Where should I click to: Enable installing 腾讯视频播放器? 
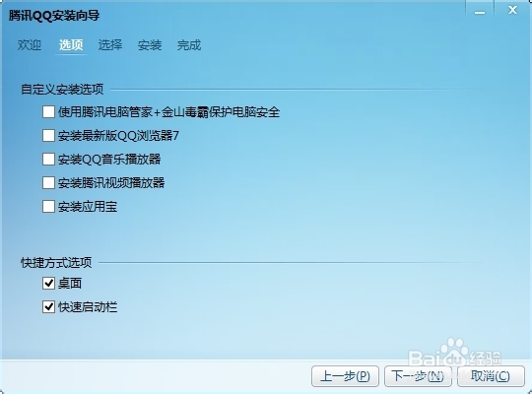coord(48,182)
